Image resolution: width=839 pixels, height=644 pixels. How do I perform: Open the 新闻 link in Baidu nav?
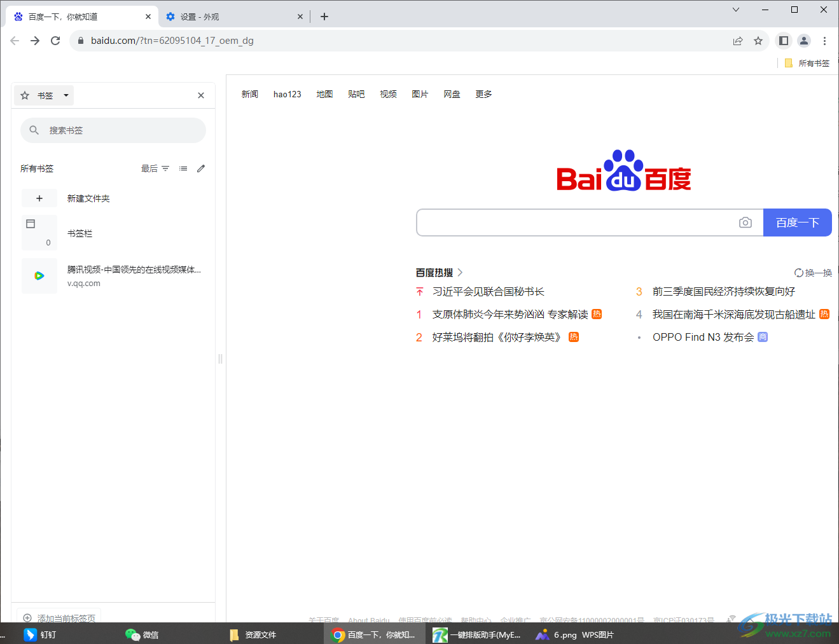[x=250, y=94]
